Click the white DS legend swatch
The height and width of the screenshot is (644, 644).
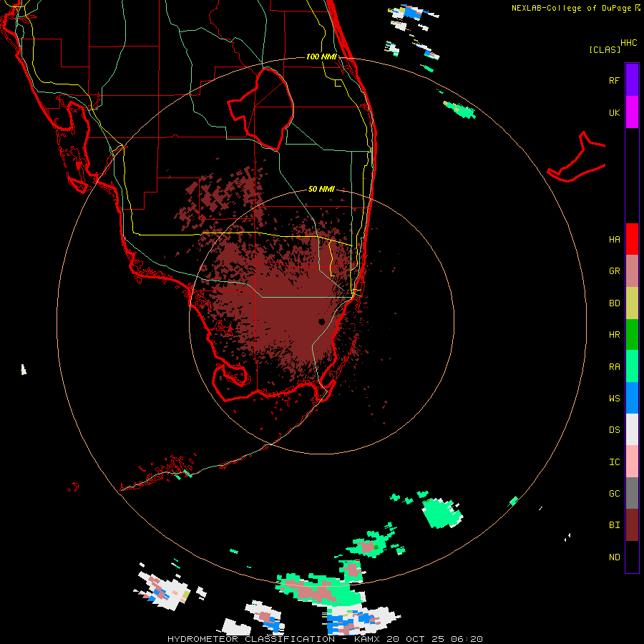click(x=632, y=429)
